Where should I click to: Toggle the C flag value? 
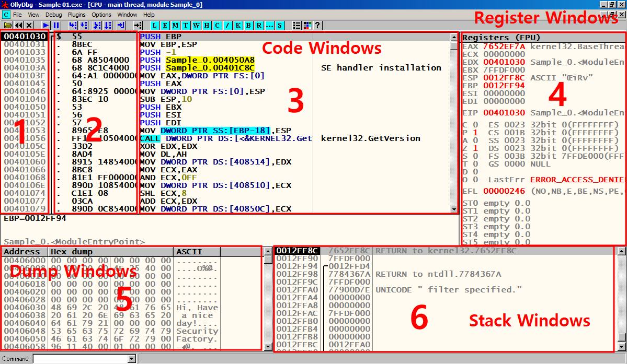(x=475, y=124)
